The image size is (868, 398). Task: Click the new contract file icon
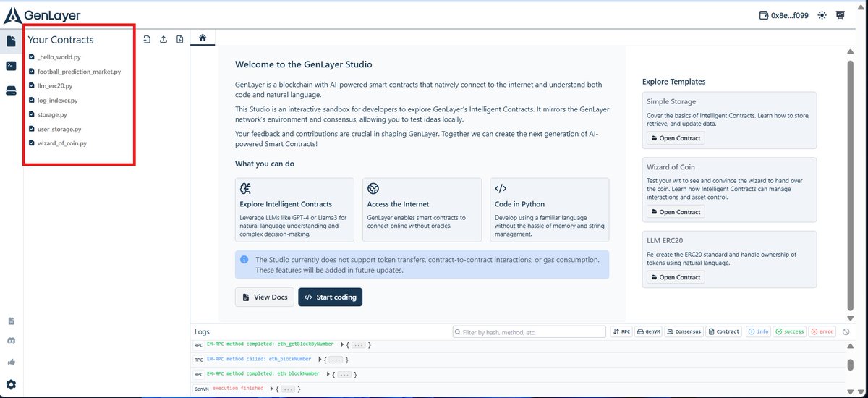[x=148, y=39]
